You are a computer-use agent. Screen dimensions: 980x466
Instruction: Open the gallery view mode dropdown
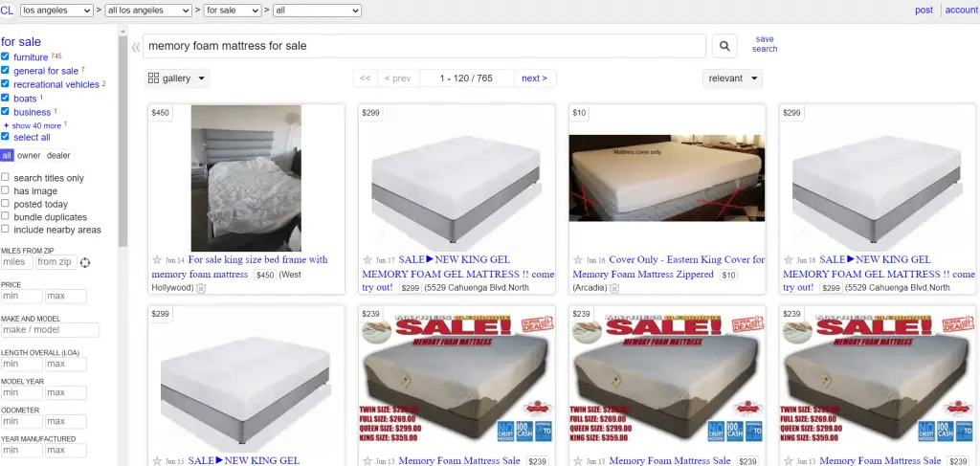[177, 78]
